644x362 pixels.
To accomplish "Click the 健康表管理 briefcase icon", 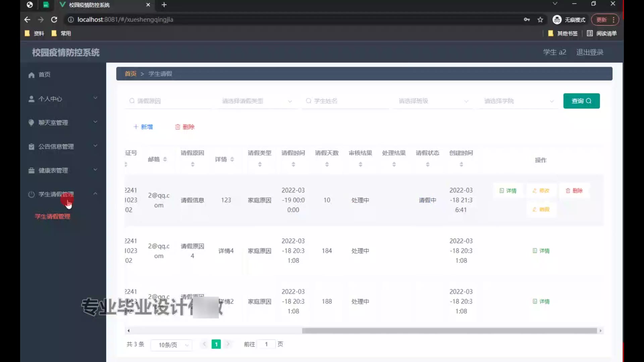I will point(31,171).
